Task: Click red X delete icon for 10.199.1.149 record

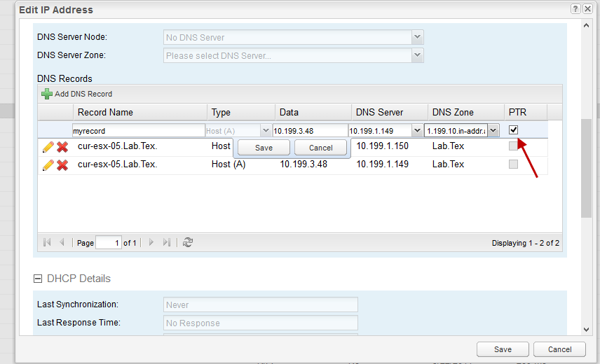Action: click(x=62, y=165)
